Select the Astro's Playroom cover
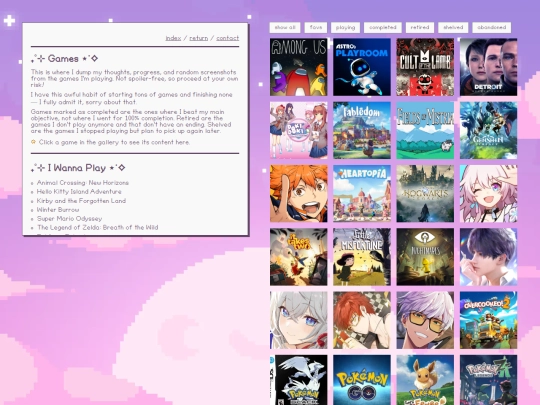 [x=362, y=67]
